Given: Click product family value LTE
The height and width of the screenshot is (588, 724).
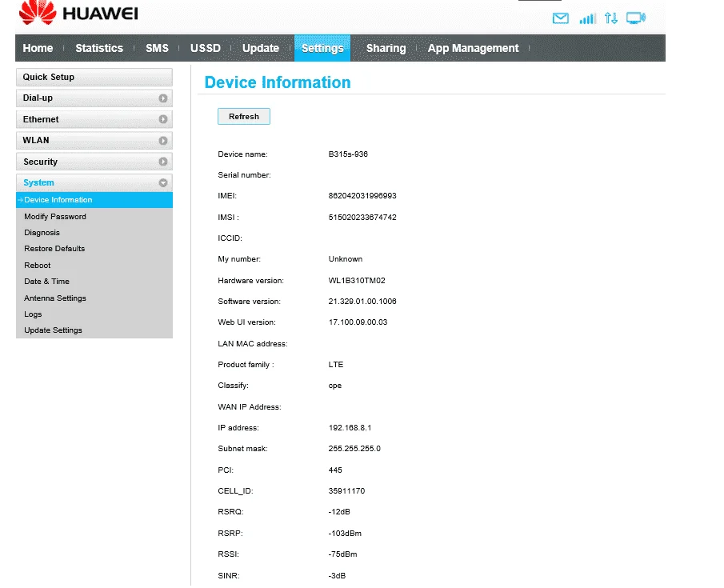Looking at the screenshot, I should (336, 365).
